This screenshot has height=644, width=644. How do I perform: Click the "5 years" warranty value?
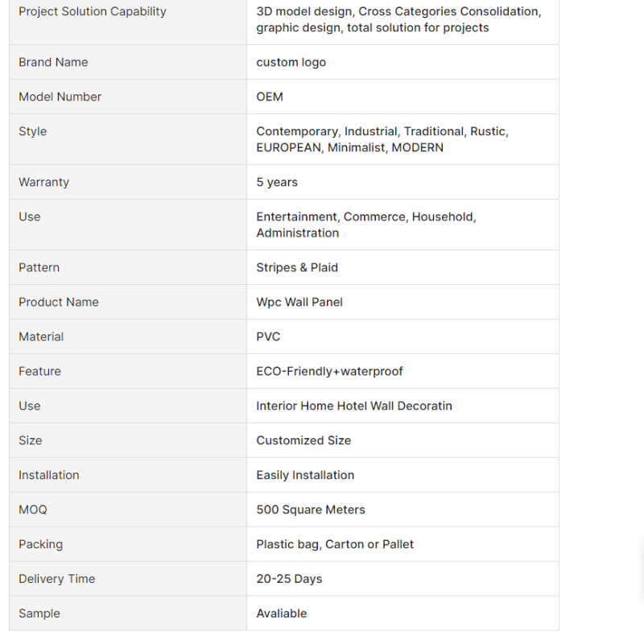point(277,182)
